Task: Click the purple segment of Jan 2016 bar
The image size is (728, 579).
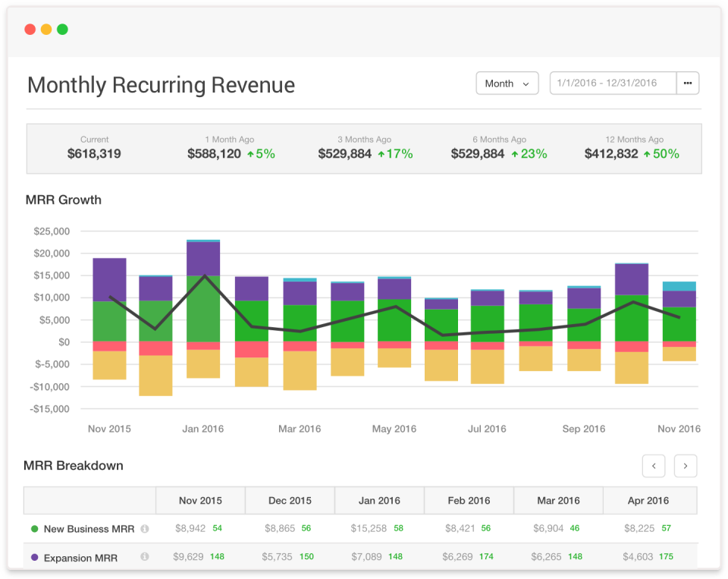Action: [x=203, y=259]
